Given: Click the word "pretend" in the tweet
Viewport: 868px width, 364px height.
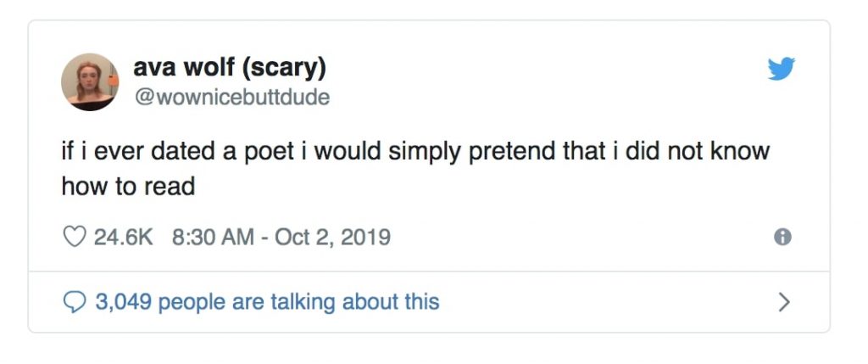Looking at the screenshot, I should [x=526, y=153].
